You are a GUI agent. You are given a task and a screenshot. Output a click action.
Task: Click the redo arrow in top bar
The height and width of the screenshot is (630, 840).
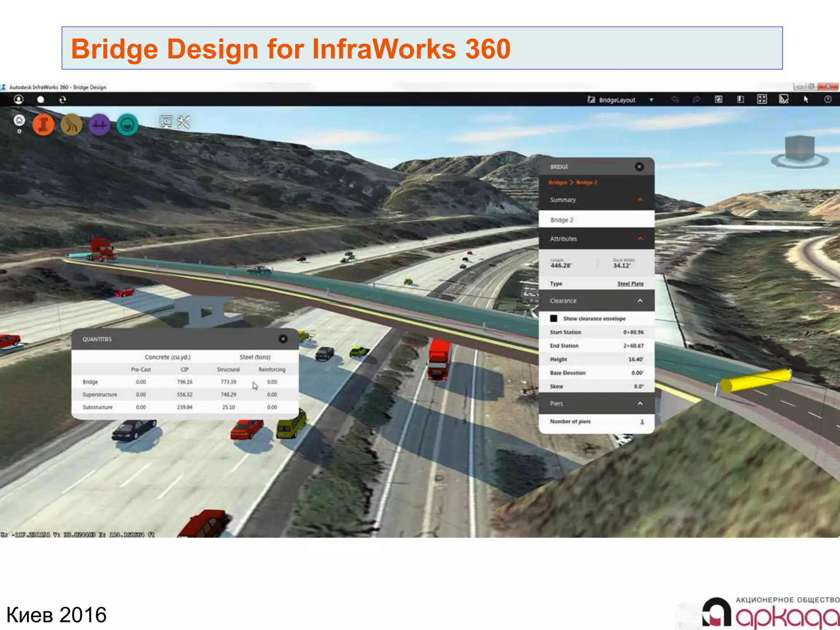click(x=696, y=100)
